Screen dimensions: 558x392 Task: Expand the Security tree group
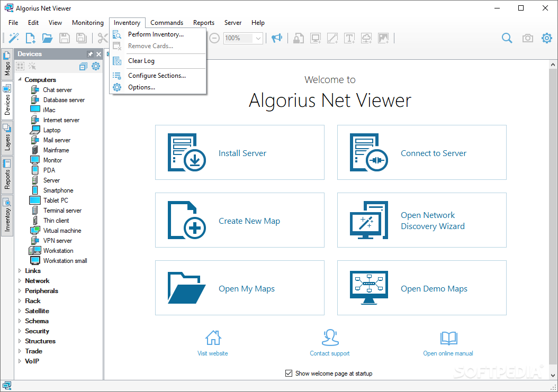(20, 331)
